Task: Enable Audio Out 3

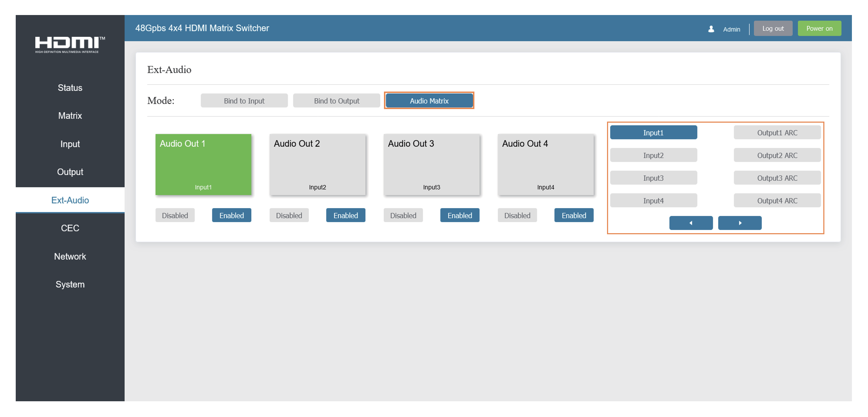Action: point(460,215)
